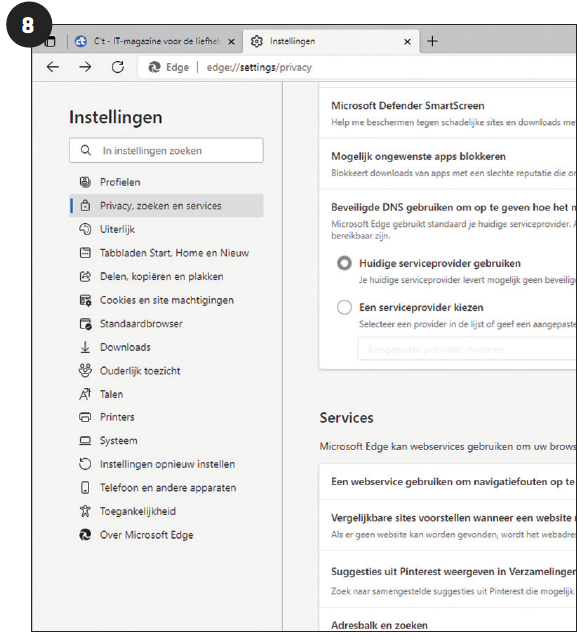Open Standaardbrowser settings
This screenshot has height=642, width=584.
(x=166, y=324)
